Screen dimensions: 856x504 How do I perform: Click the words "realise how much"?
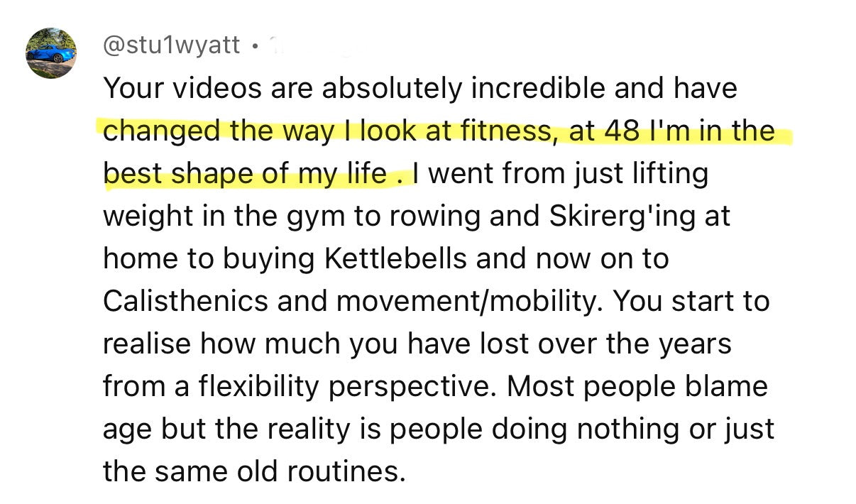point(212,344)
